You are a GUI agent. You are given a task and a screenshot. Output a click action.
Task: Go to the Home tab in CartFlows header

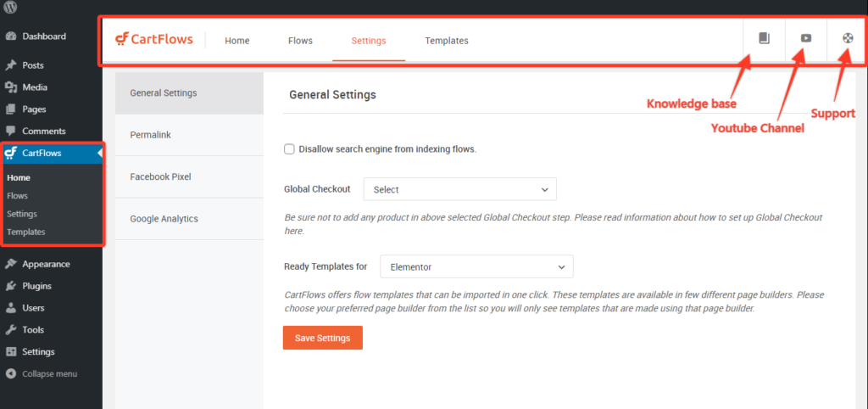pos(237,41)
